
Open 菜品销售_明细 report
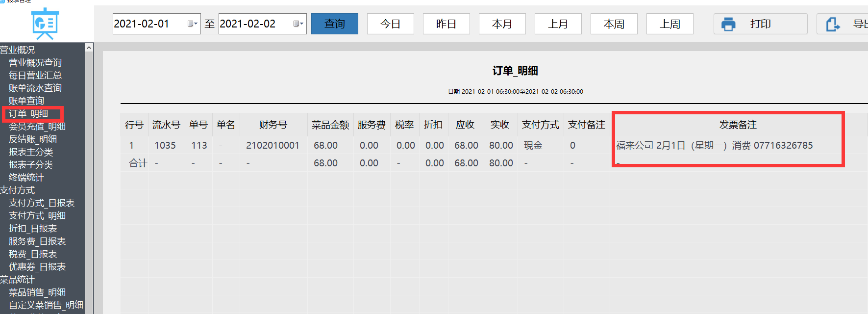click(37, 292)
